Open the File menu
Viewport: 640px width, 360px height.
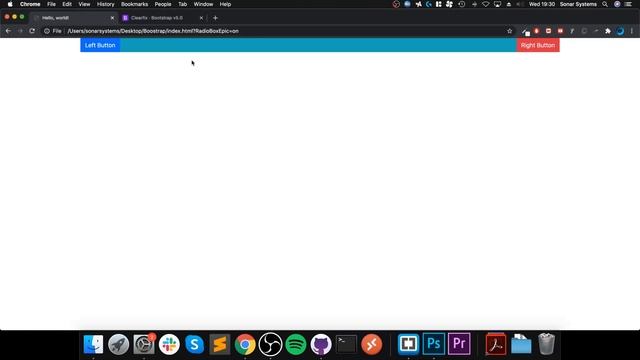coord(51,4)
